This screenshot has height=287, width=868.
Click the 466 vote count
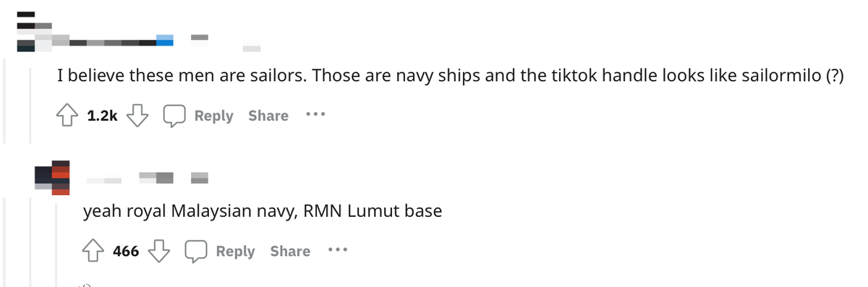[126, 252]
